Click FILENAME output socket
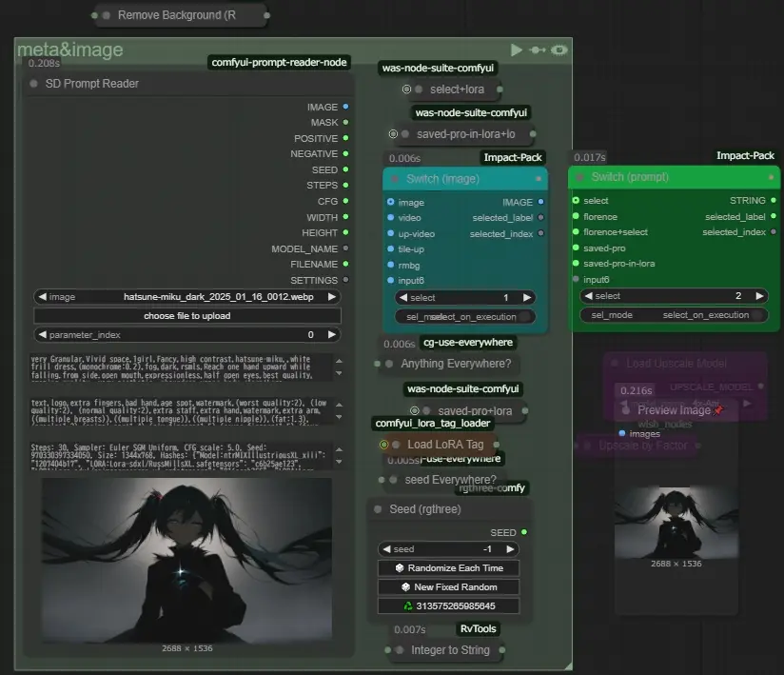784x675 pixels. pos(345,264)
